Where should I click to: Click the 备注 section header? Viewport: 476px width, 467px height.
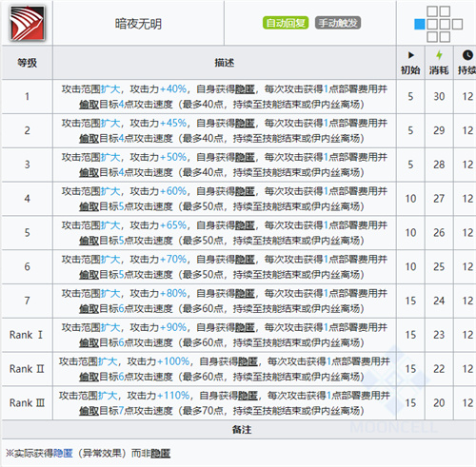[x=242, y=430]
